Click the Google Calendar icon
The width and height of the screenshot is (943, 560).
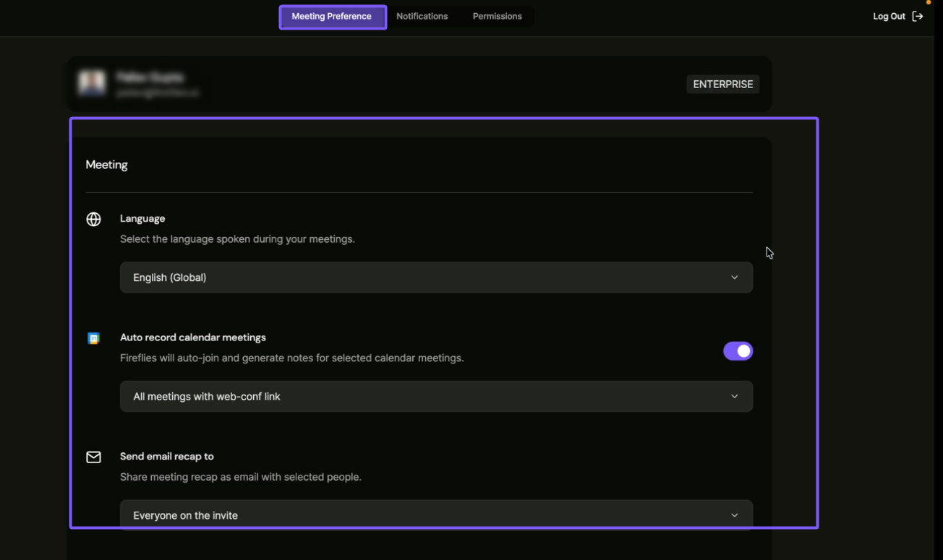point(93,338)
